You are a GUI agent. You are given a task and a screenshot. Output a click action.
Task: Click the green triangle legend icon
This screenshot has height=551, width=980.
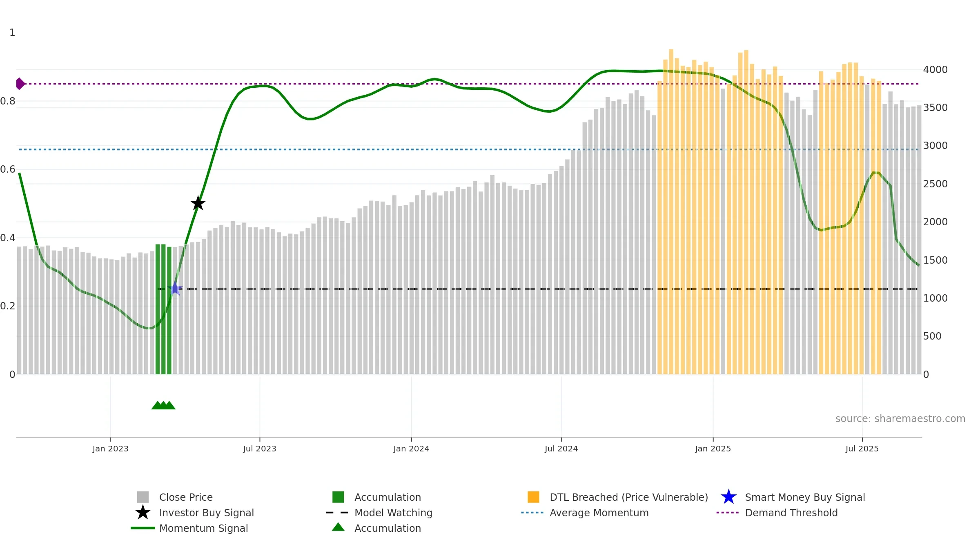coord(338,527)
